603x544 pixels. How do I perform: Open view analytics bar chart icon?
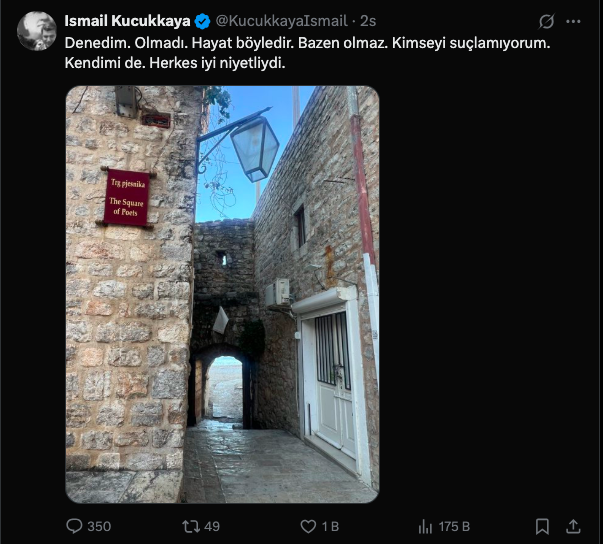click(425, 527)
